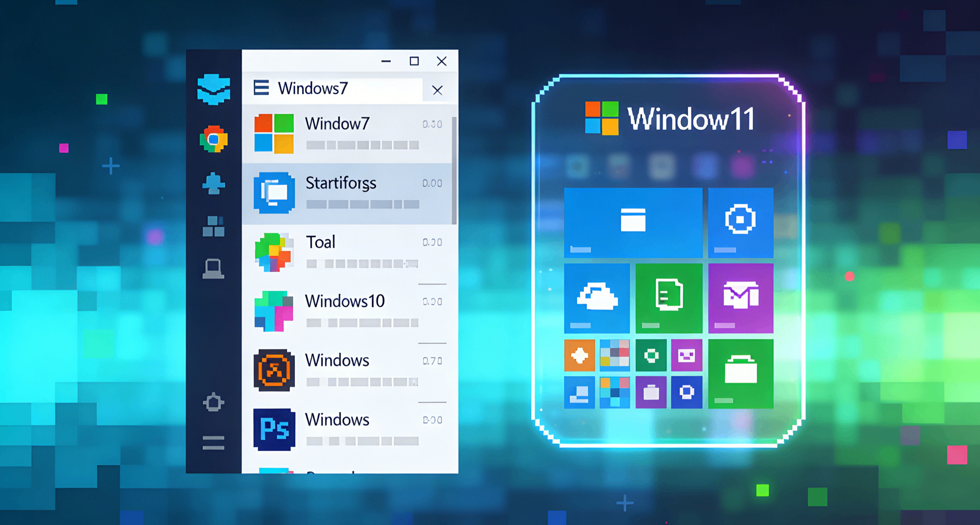This screenshot has height=525, width=980.
Task: Click the Microsoft logo beside Window7
Action: click(274, 134)
